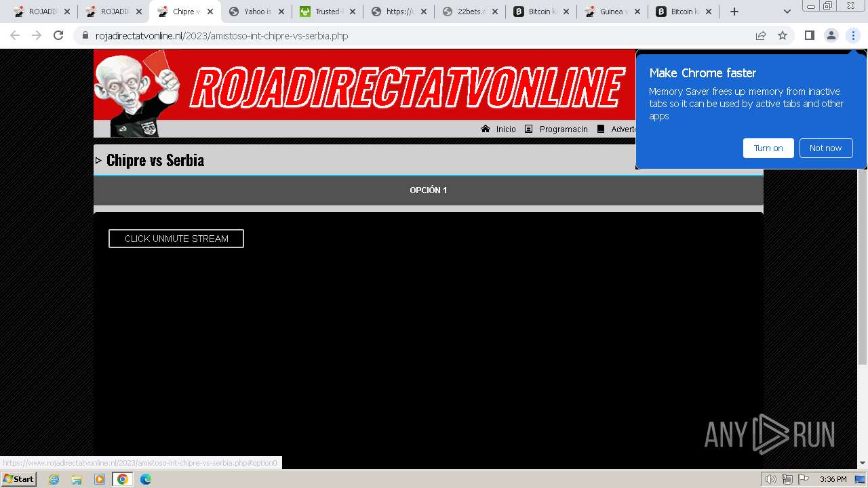Open the Adverte menu link

[x=623, y=129]
